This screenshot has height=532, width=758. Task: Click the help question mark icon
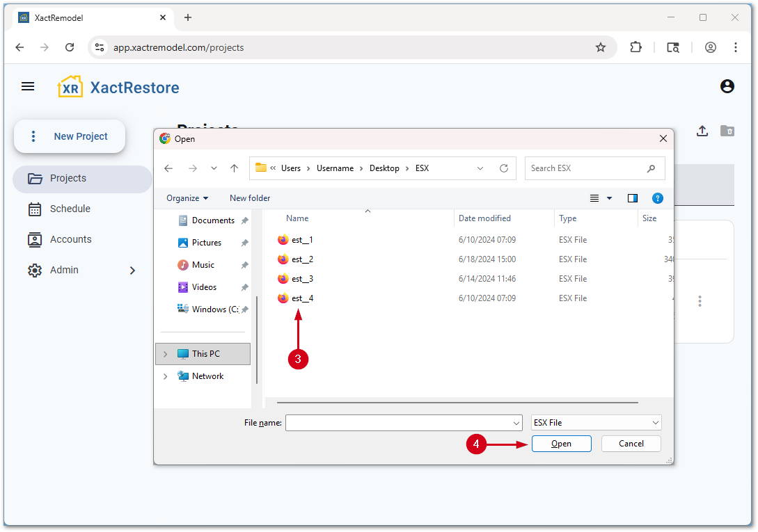coord(658,198)
